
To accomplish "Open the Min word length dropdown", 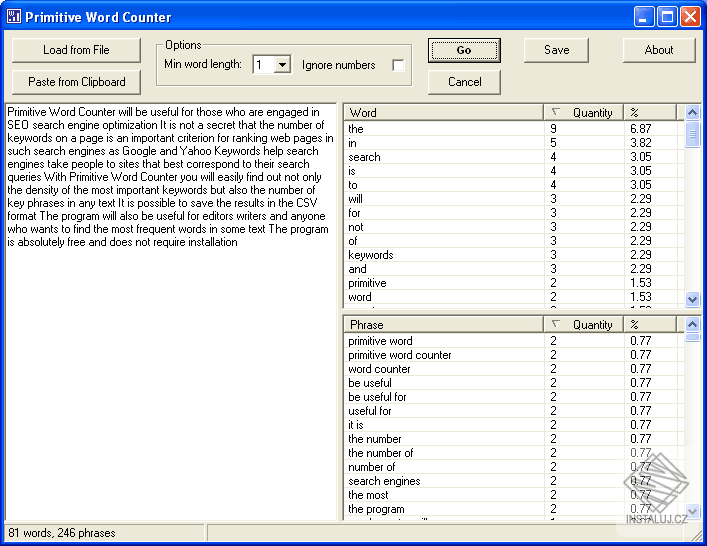I will [282, 65].
